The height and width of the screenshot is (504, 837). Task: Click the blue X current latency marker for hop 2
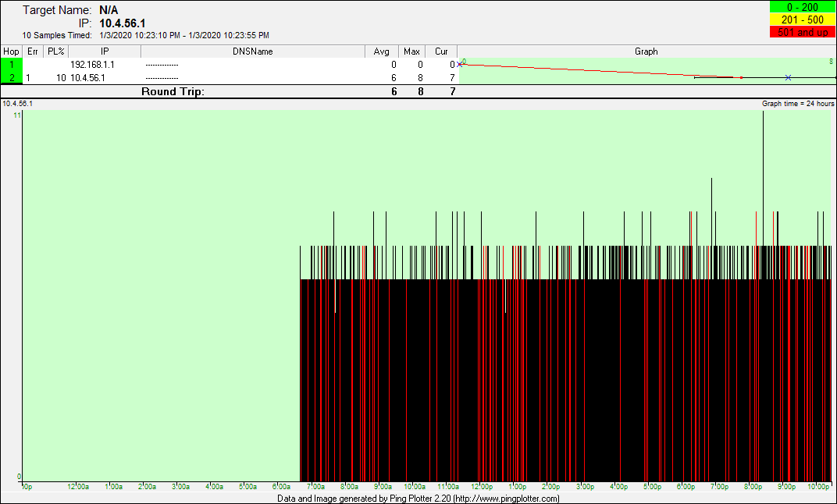pyautogui.click(x=788, y=77)
